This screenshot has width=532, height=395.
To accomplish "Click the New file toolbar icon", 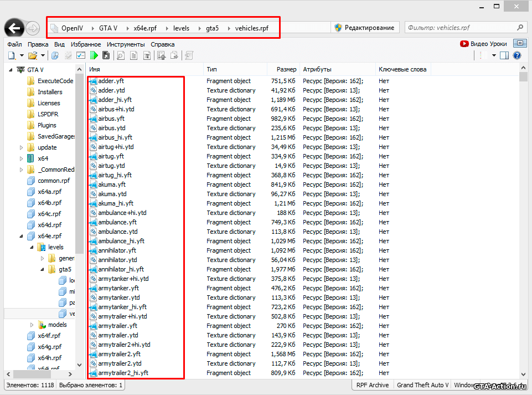I will pyautogui.click(x=12, y=55).
